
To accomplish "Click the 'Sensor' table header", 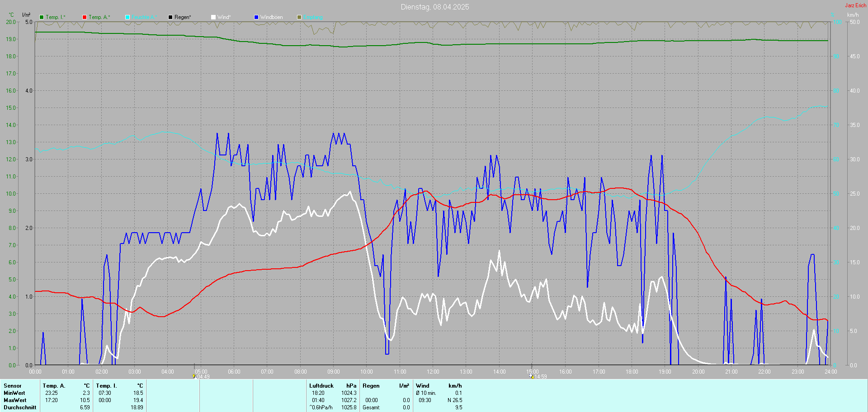I will (x=13, y=386).
